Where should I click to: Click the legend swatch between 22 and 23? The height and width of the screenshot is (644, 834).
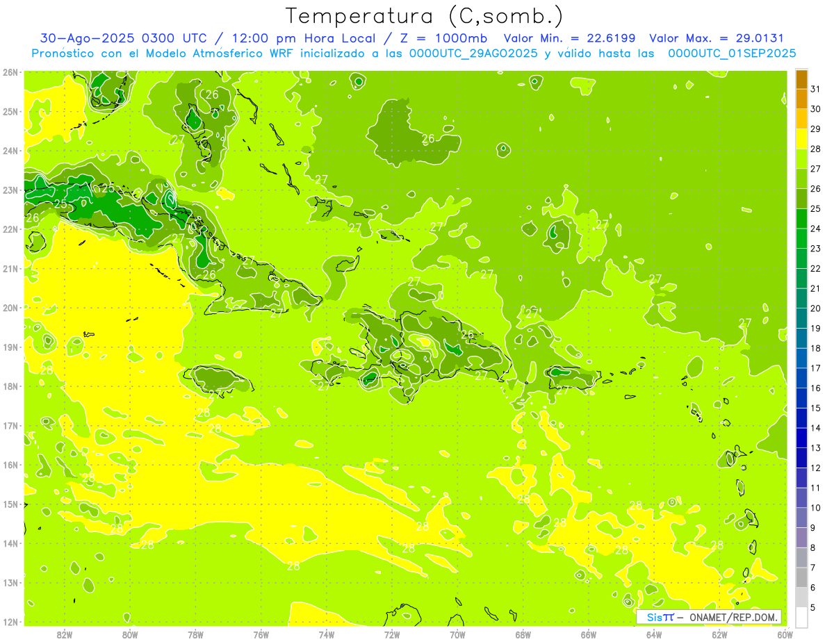pos(801,258)
